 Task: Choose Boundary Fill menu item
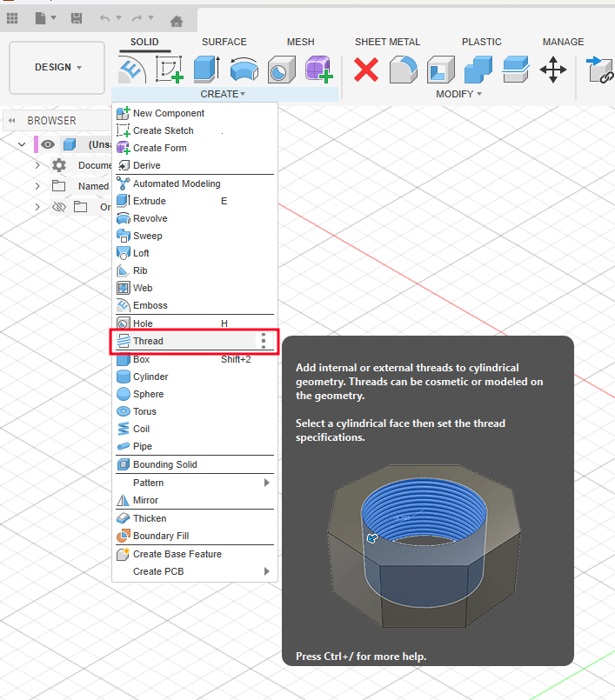[195, 536]
